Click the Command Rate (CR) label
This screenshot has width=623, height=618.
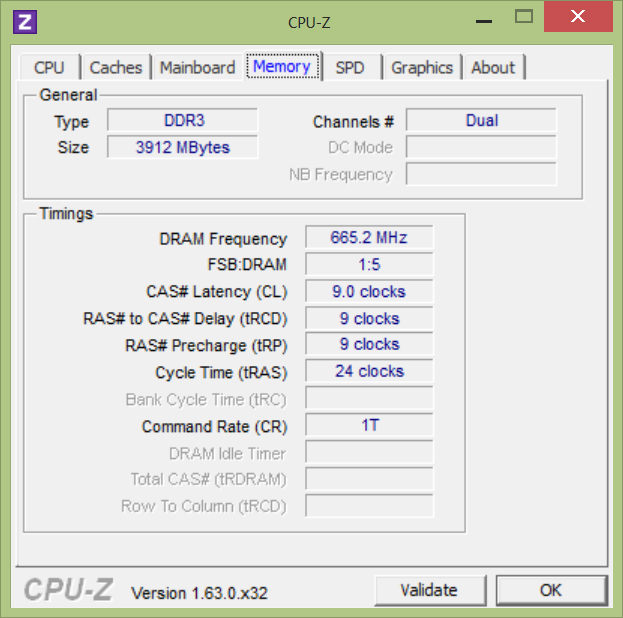(215, 427)
